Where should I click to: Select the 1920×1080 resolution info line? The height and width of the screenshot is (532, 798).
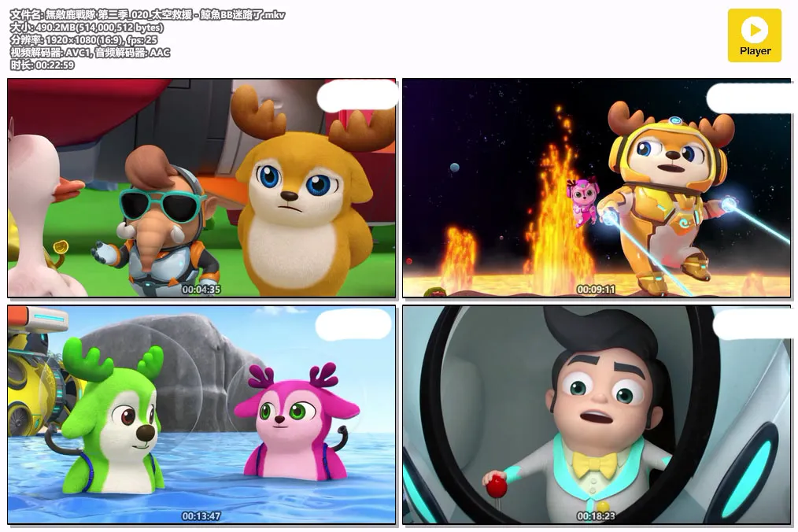[x=83, y=40]
